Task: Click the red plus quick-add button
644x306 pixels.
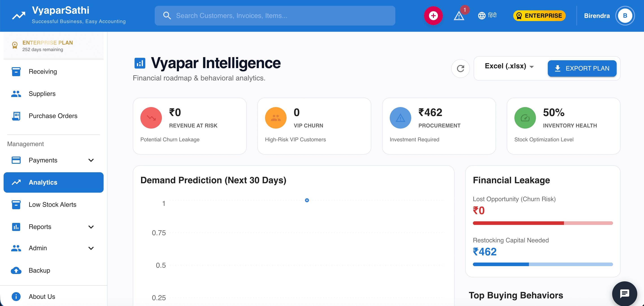Action: point(433,16)
